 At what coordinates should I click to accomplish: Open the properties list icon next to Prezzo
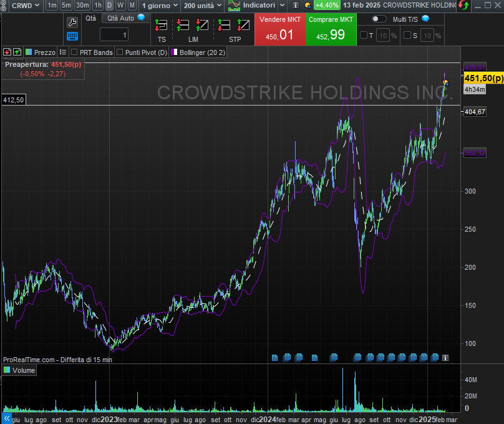[x=63, y=52]
